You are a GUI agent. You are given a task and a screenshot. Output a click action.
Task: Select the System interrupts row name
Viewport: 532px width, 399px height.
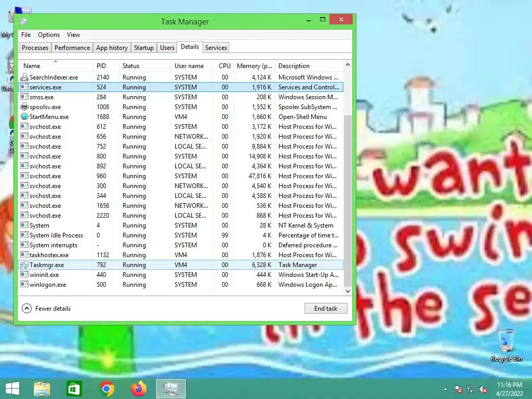pyautogui.click(x=54, y=245)
